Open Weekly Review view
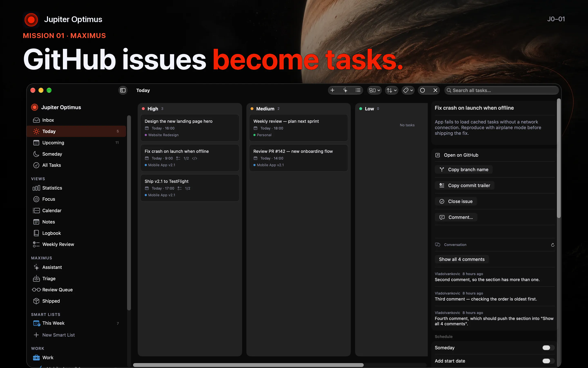Screen dimensions: 588x368 click(x=76, y=244)
